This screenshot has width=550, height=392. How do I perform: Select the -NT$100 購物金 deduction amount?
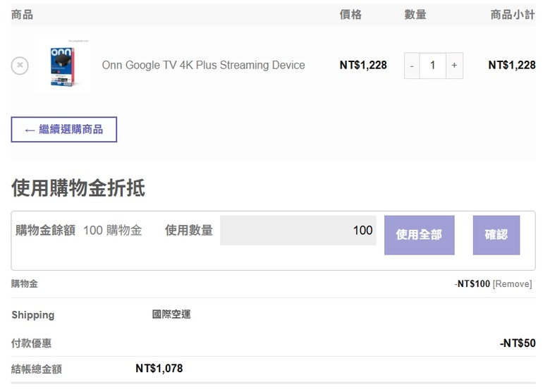(472, 284)
